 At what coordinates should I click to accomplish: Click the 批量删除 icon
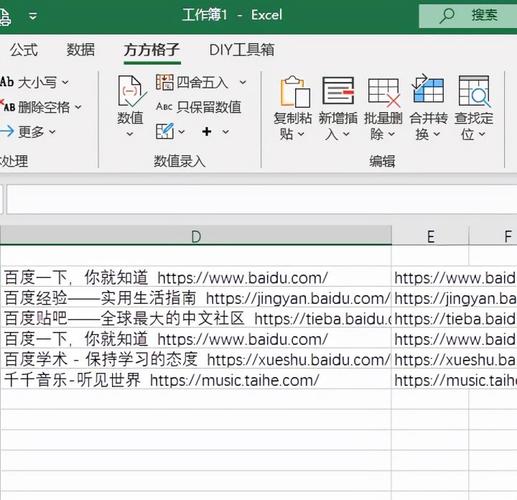384,92
